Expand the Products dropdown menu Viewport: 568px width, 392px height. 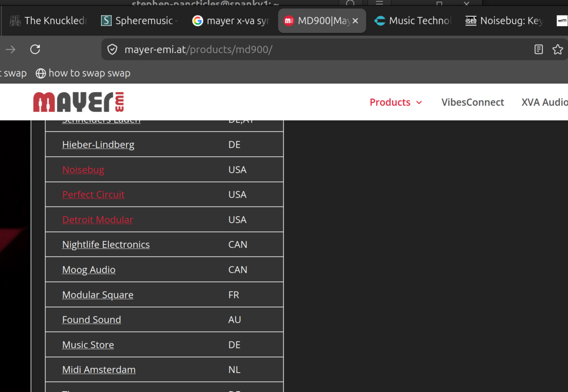396,102
